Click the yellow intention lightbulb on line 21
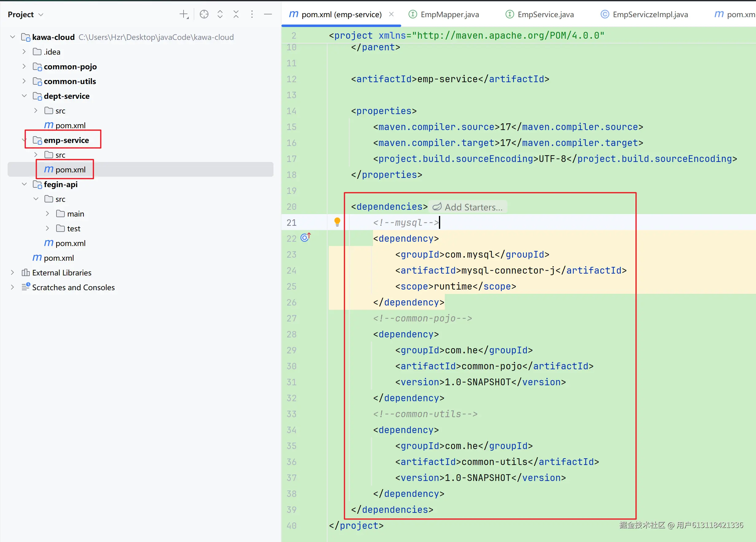Viewport: 756px width, 542px height. coord(337,221)
